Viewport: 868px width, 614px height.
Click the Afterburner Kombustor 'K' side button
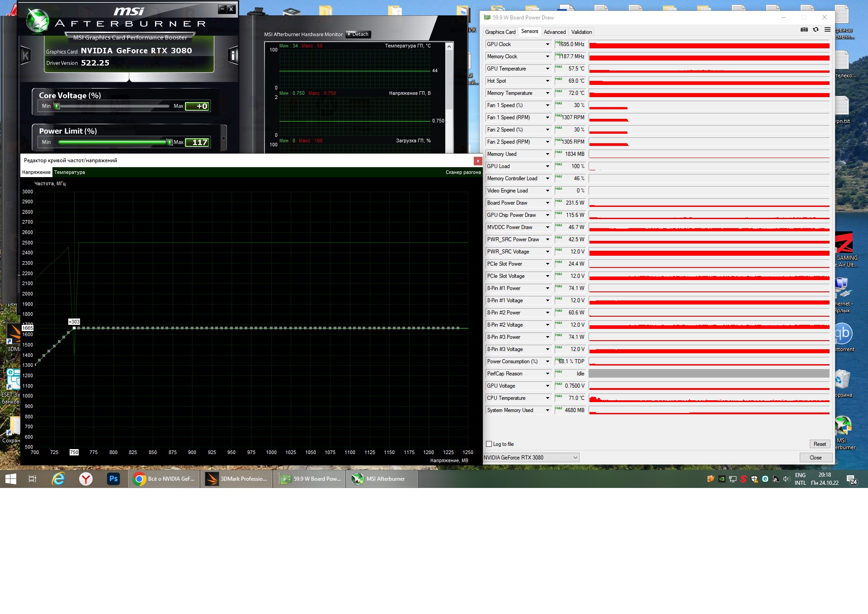point(26,56)
